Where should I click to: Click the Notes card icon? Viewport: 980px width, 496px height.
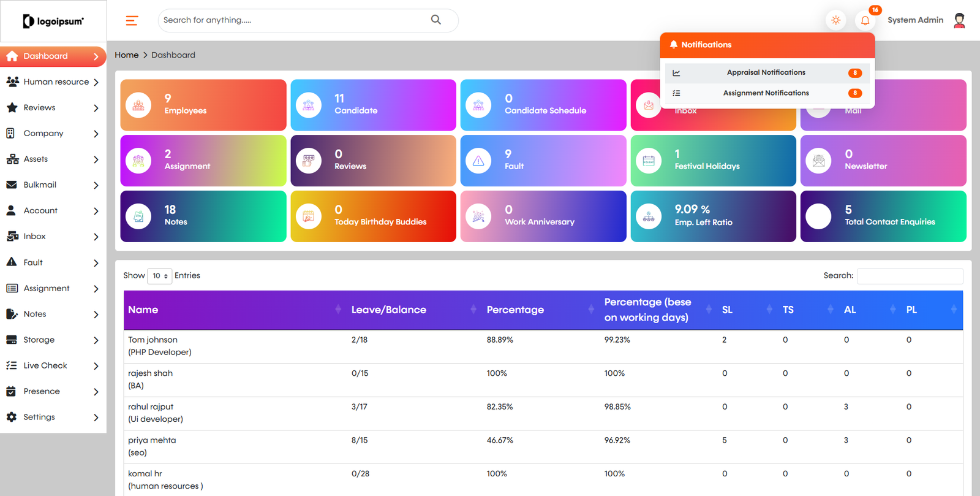(138, 216)
